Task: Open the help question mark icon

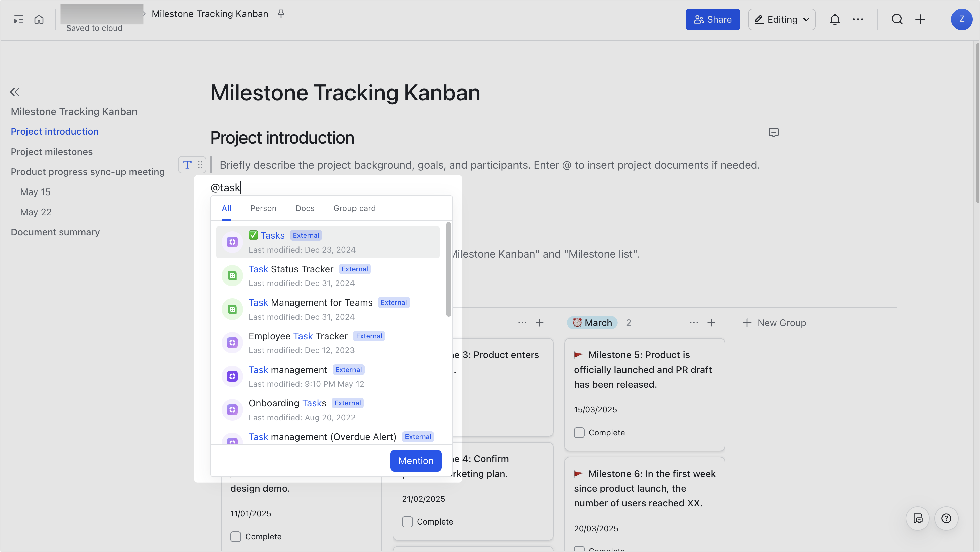Action: [x=946, y=518]
